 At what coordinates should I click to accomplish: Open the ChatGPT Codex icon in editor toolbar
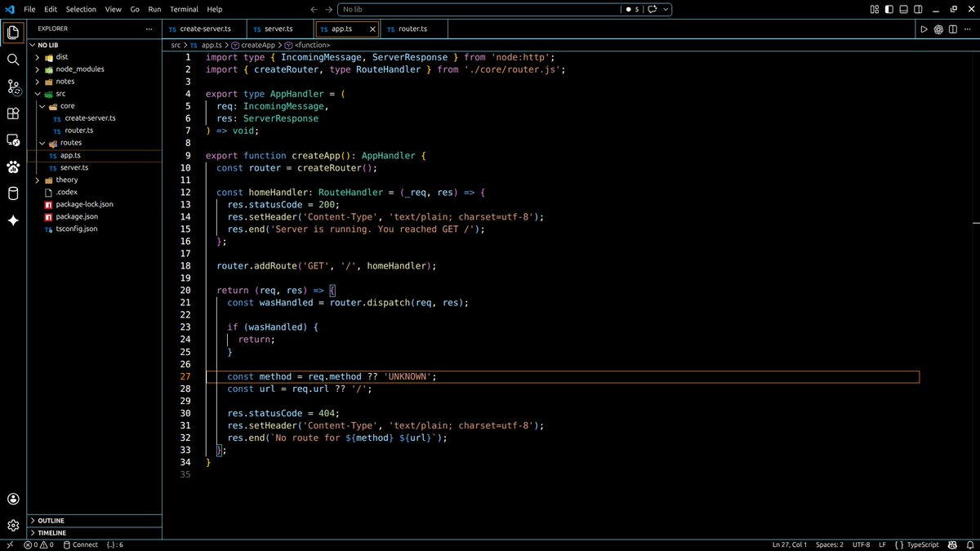[939, 29]
